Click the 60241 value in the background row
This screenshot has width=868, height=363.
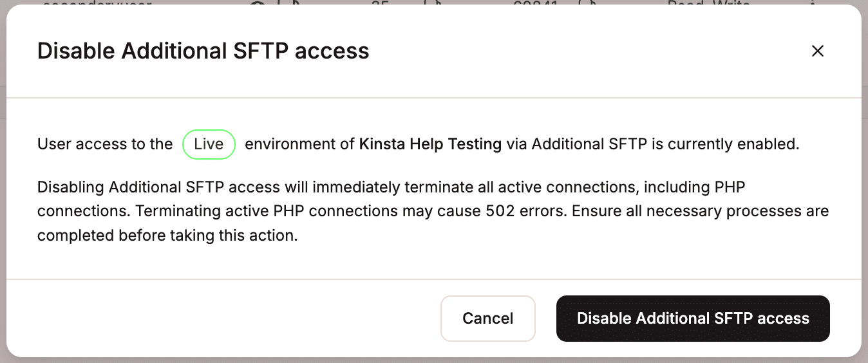(x=535, y=3)
